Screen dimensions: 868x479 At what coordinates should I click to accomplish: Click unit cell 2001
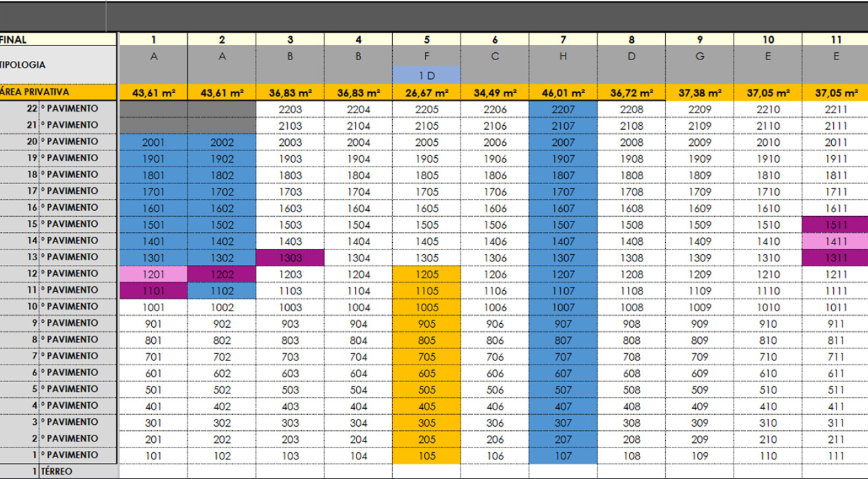(x=153, y=142)
